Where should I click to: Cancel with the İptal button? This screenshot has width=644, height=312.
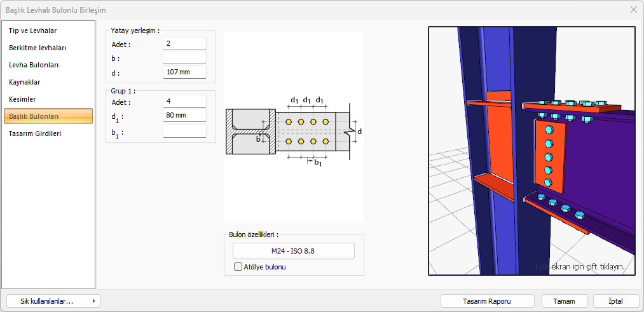click(615, 301)
